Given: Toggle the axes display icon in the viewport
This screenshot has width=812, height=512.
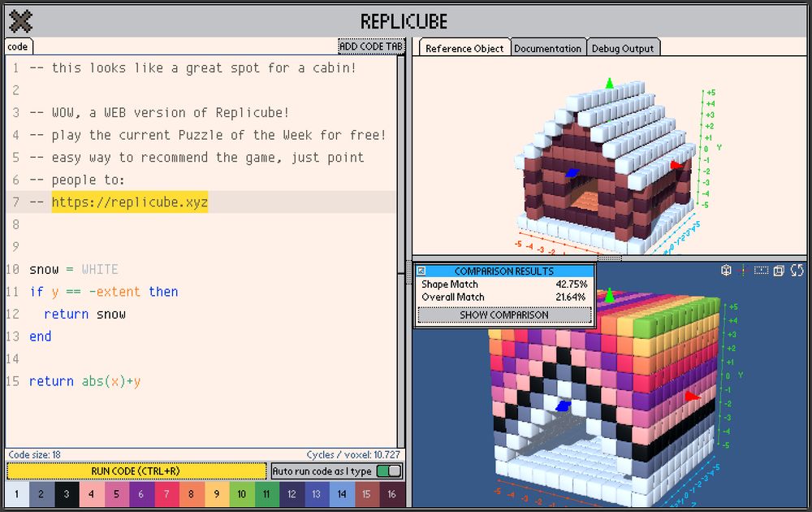Looking at the screenshot, I should click(x=743, y=270).
